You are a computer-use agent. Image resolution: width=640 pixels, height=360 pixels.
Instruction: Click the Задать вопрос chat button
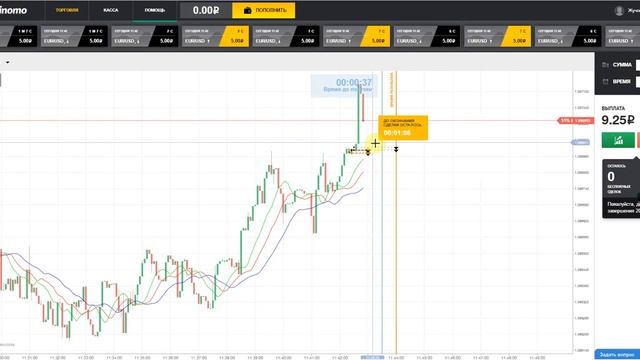(617, 354)
